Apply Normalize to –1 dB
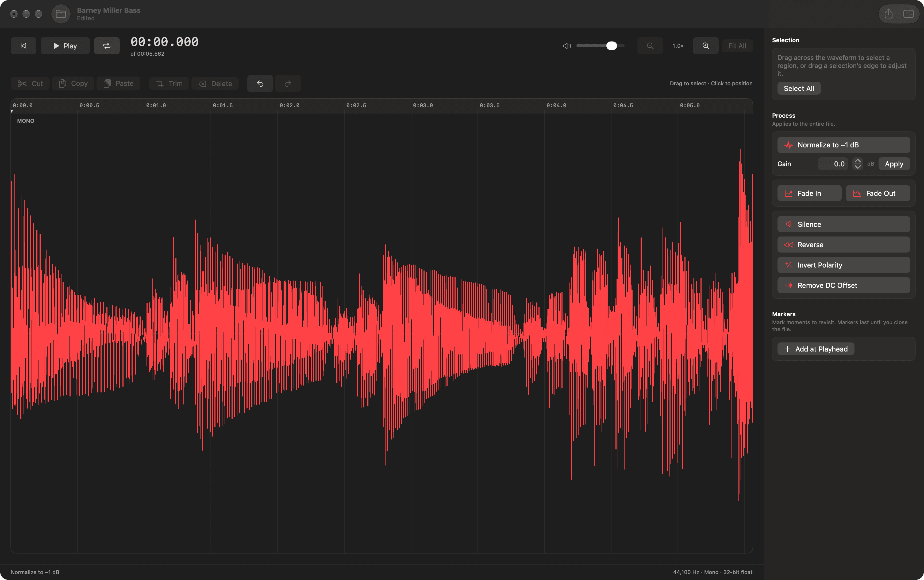 coord(844,145)
